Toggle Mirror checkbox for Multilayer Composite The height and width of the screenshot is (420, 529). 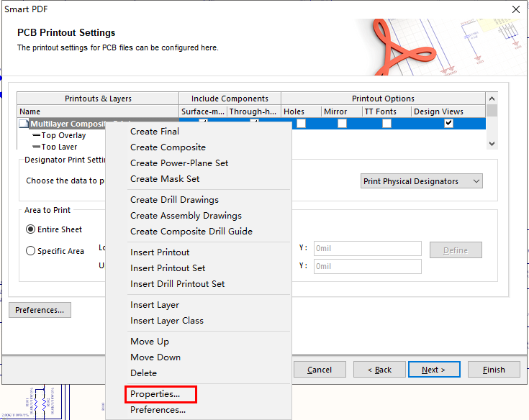(342, 124)
